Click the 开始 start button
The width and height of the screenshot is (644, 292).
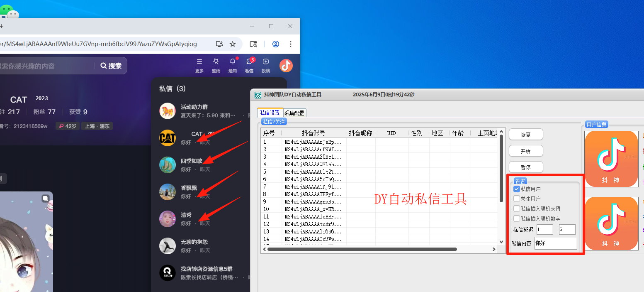[525, 151]
